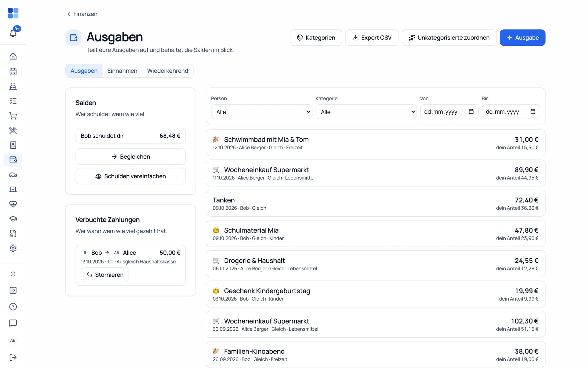Click Unkategorisierte zuordnen button

[x=449, y=38]
